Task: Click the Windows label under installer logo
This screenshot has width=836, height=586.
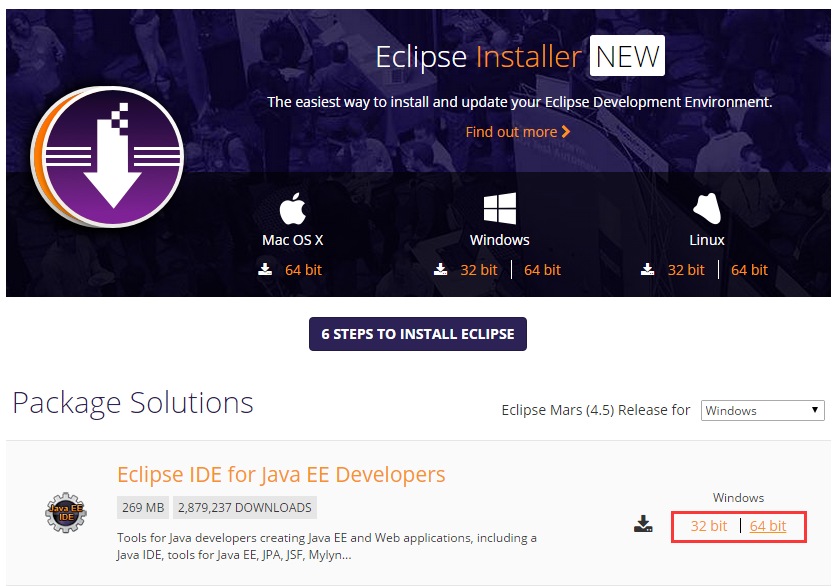Action: coord(500,240)
